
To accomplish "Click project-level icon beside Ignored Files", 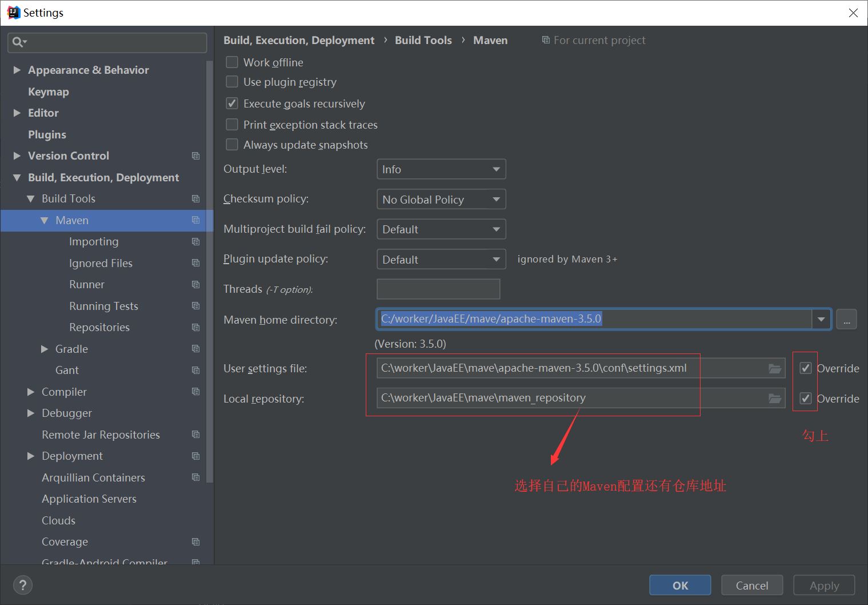I will click(195, 263).
